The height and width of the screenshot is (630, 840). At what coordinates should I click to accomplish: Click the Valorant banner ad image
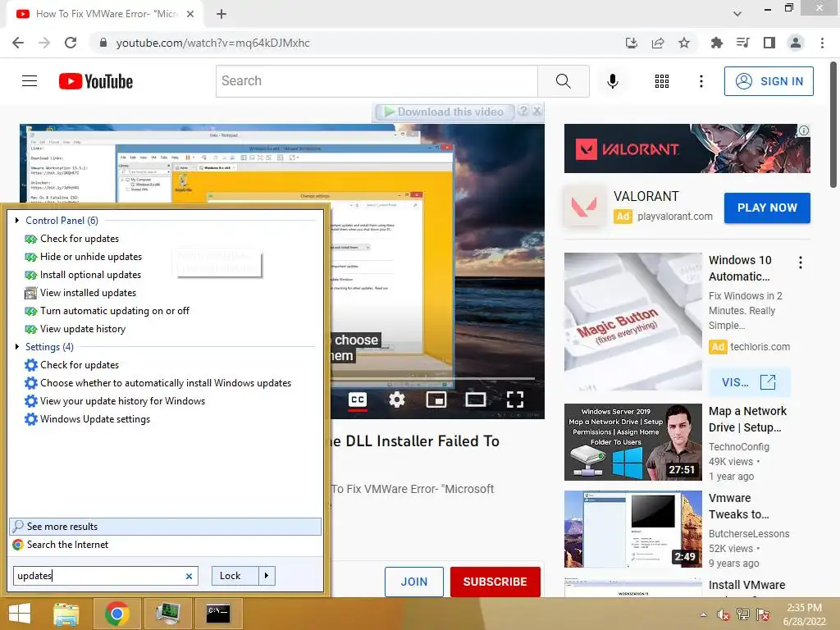(x=687, y=148)
